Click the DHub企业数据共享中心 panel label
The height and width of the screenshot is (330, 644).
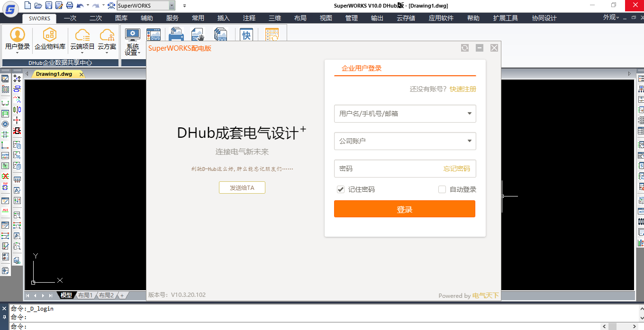point(60,62)
